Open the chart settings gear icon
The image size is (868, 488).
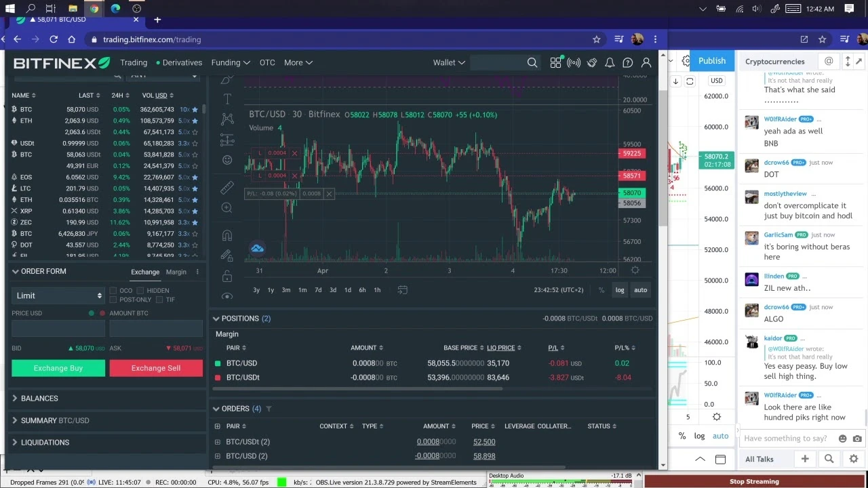tap(635, 270)
